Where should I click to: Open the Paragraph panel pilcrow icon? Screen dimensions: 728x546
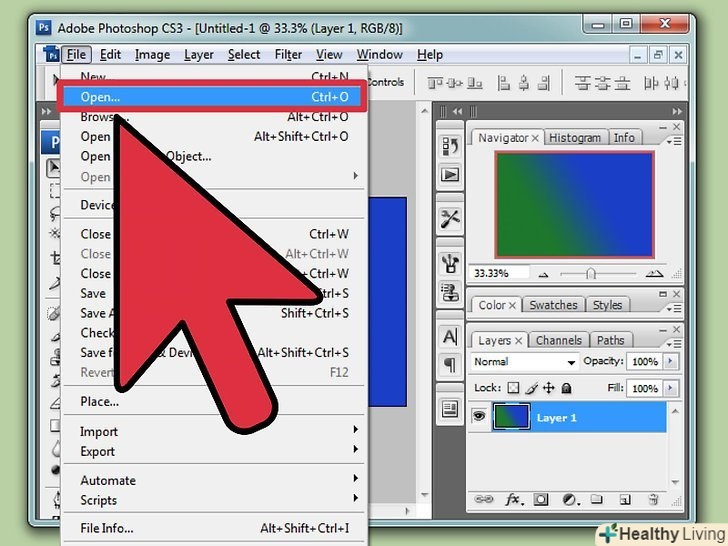[450, 364]
